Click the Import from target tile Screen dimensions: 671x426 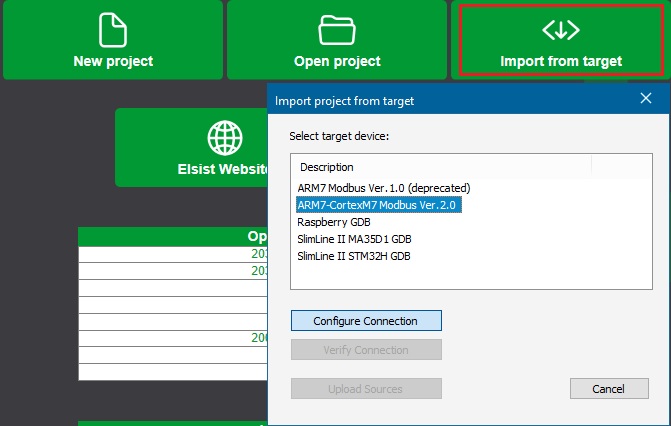point(561,39)
